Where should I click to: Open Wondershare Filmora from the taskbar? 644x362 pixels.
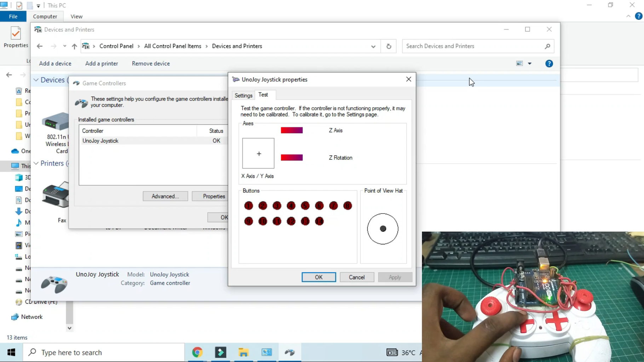click(x=220, y=352)
